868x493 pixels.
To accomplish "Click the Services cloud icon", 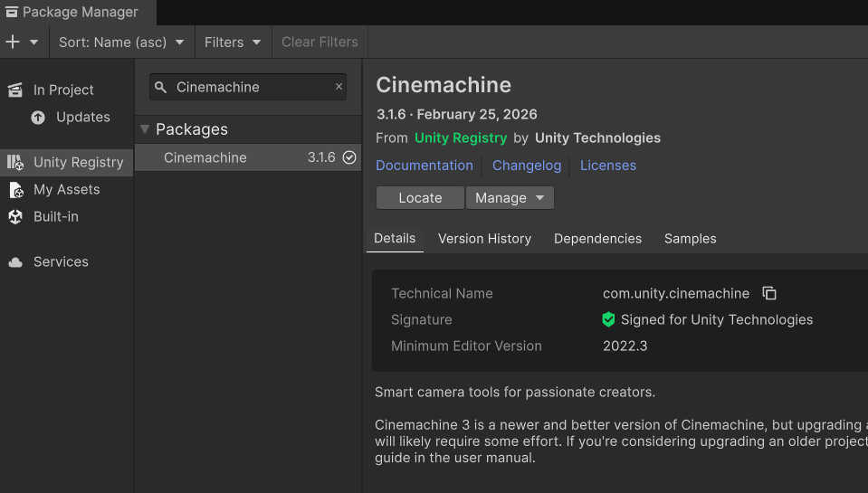I will click(x=15, y=262).
